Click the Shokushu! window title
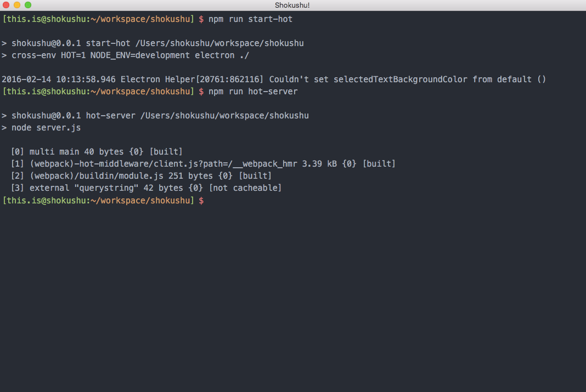 click(292, 5)
